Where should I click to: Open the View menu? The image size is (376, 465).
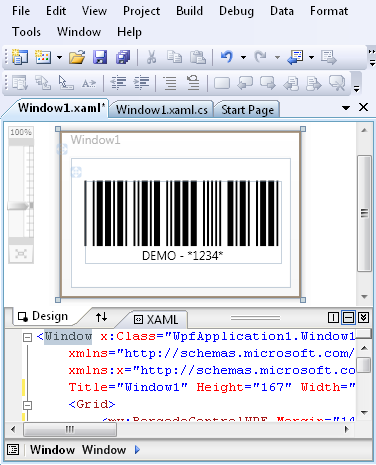click(x=94, y=11)
